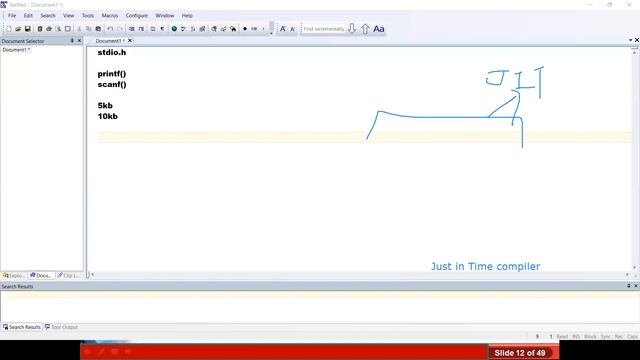Click the globe web browser icon
Viewport: 640px width, 360px height.
coord(174,29)
